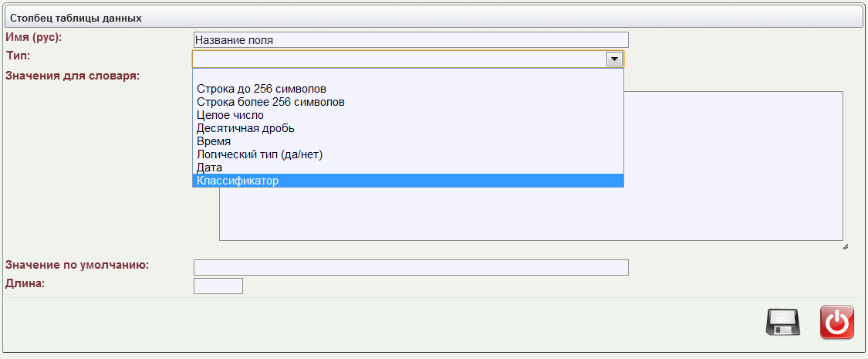Click the 'Значения для словаря:' label

[72, 76]
